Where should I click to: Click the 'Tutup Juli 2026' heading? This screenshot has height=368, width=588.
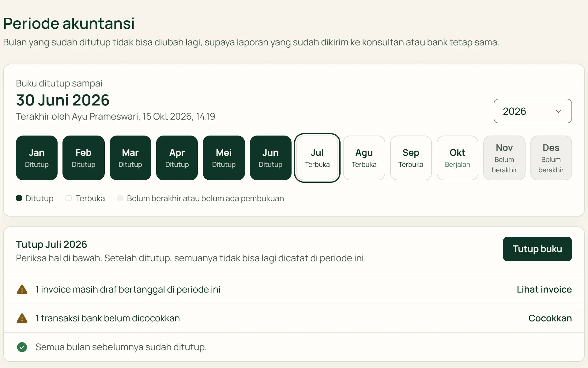point(51,244)
